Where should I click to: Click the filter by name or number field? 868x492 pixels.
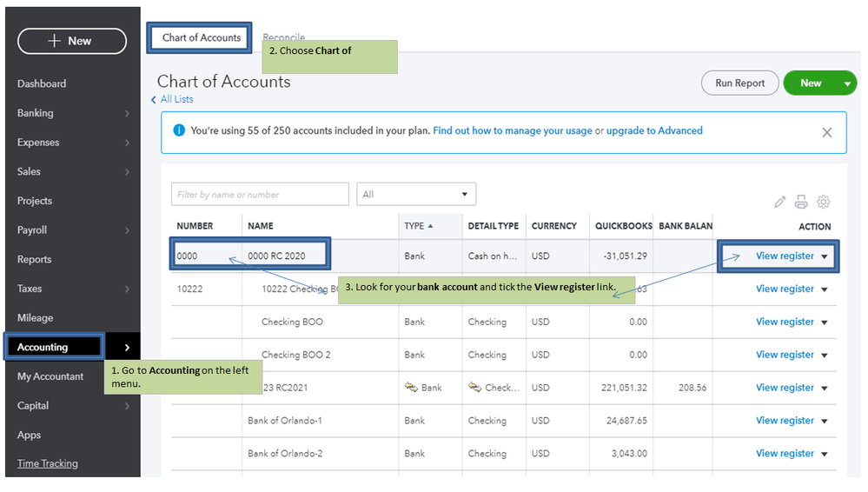(260, 194)
